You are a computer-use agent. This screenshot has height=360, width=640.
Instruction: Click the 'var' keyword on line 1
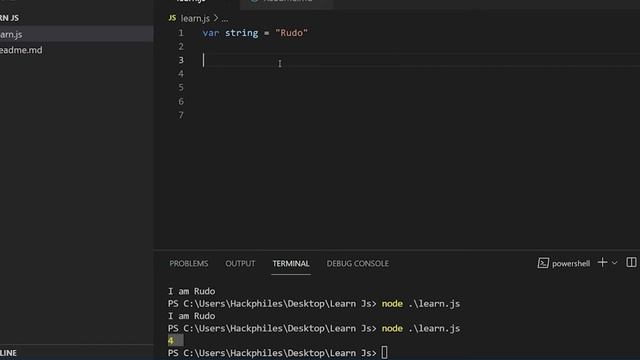tap(211, 33)
